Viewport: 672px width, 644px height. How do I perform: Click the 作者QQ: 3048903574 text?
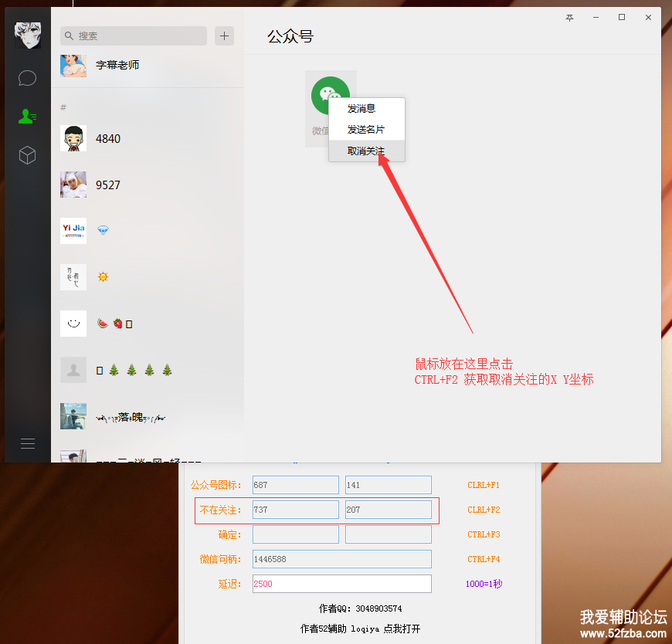tap(361, 608)
